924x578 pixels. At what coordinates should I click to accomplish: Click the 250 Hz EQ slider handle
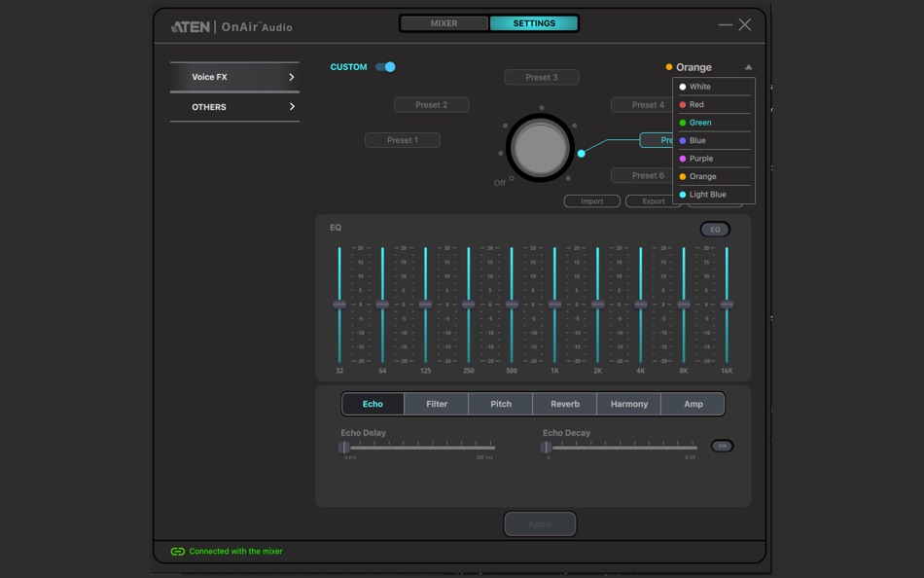pyautogui.click(x=469, y=305)
